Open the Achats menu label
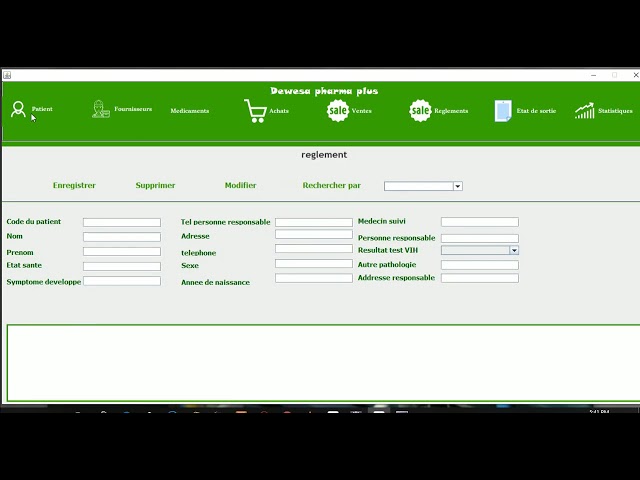The width and height of the screenshot is (640, 480). [279, 111]
